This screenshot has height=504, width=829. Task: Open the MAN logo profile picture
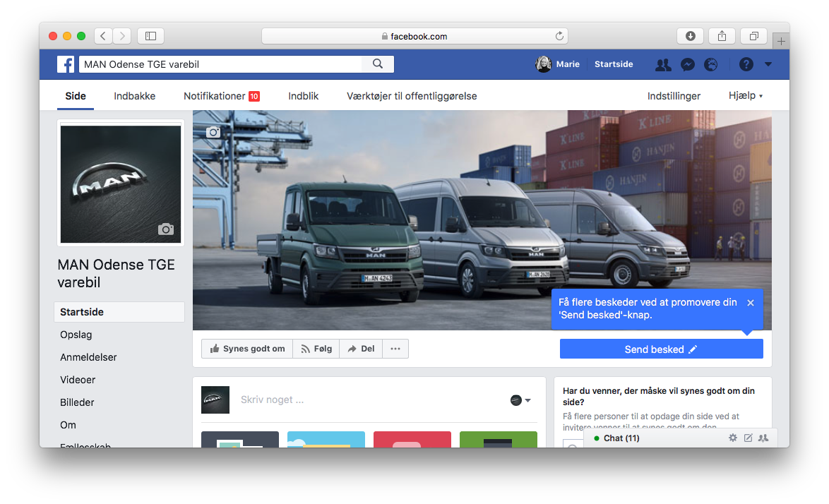click(121, 184)
